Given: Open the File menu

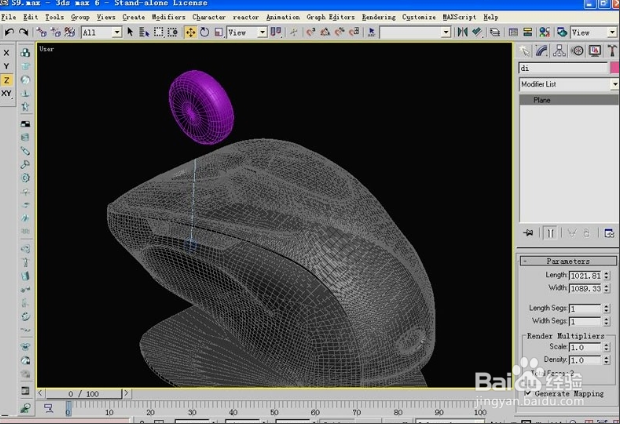Looking at the screenshot, I should coord(9,17).
